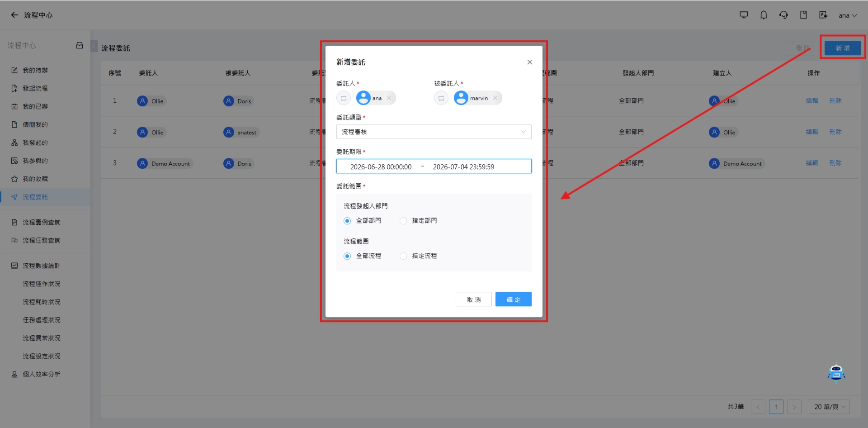Open notifications bell icon
Image resolution: width=868 pixels, height=428 pixels.
[764, 15]
